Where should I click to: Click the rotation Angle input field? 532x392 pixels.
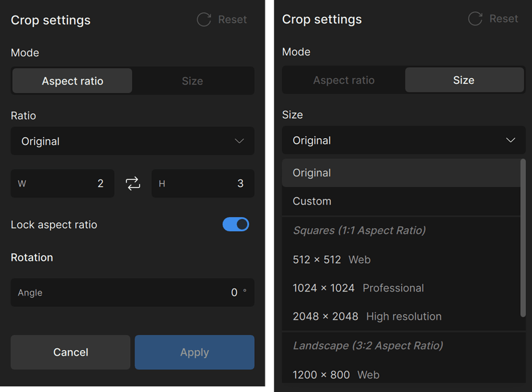tap(132, 292)
